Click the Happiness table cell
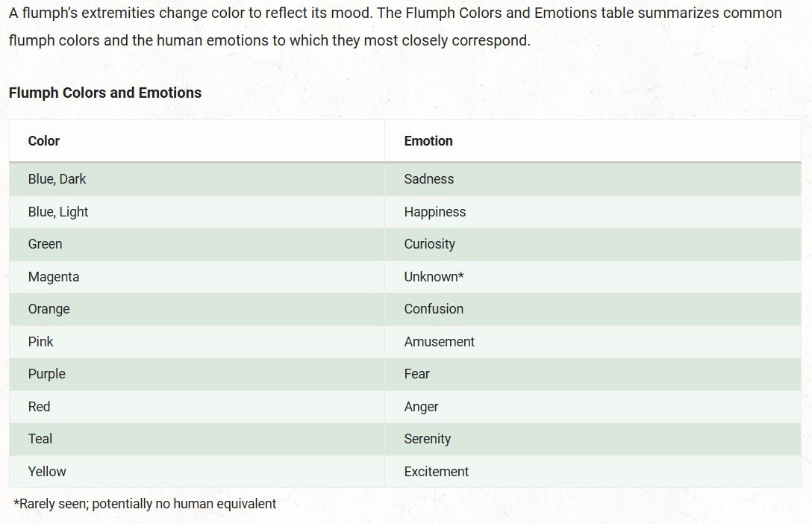This screenshot has height=524, width=812. coord(593,212)
